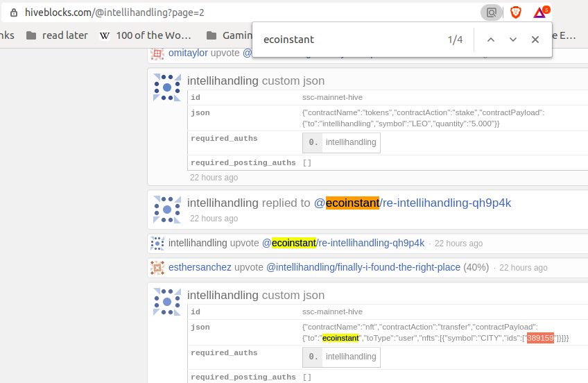
Task: Open the find-in-page search icon in toolbar
Action: point(491,12)
